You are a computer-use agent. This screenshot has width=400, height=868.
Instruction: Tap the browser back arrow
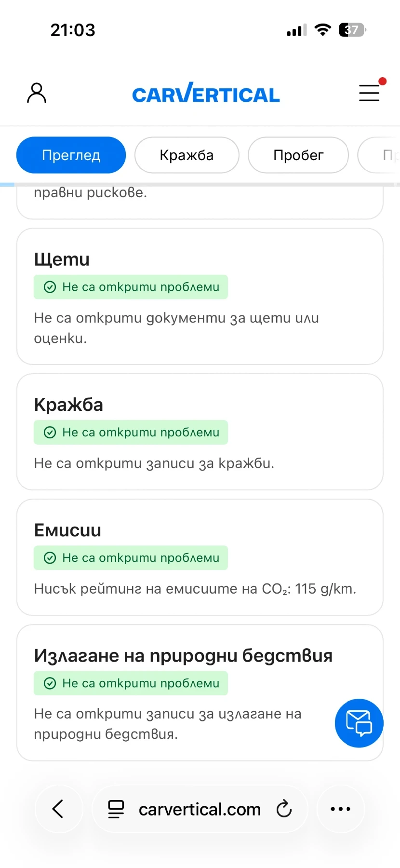click(58, 809)
